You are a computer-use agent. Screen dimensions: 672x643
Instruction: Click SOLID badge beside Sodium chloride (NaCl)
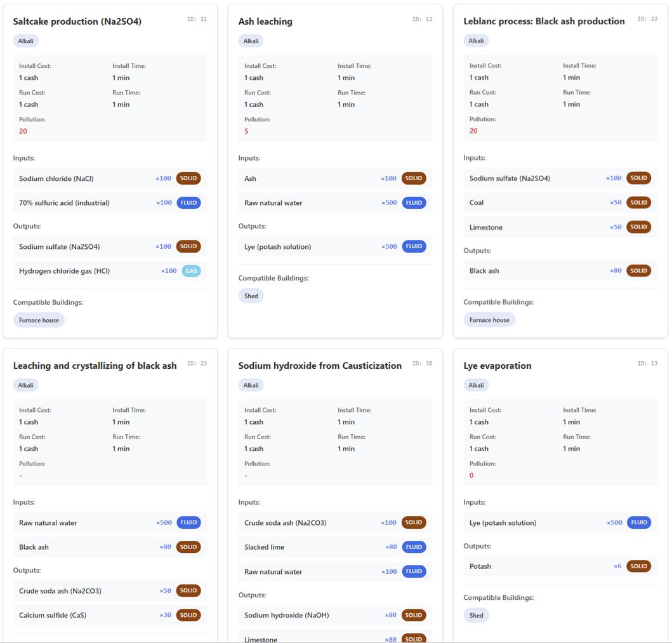coord(188,178)
